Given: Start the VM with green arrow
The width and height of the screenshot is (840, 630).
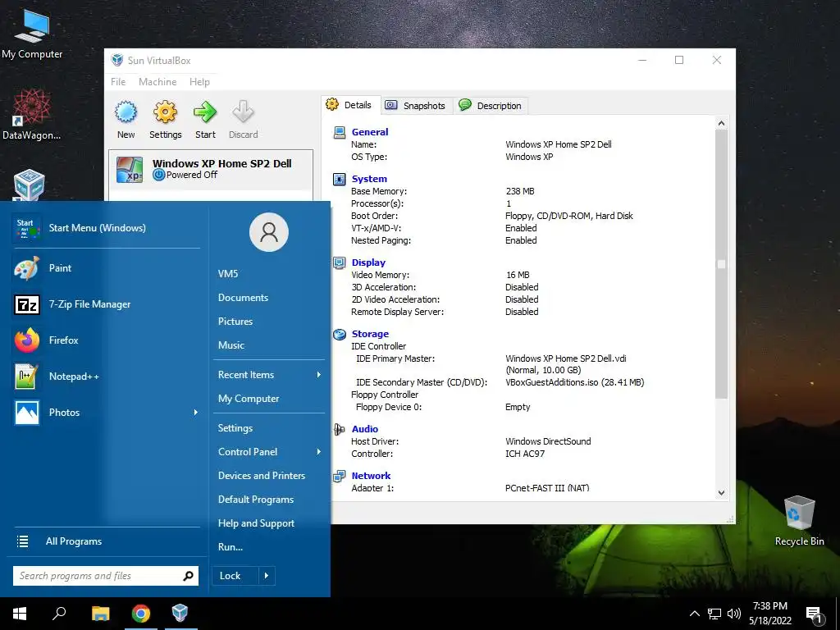Looking at the screenshot, I should click(205, 112).
